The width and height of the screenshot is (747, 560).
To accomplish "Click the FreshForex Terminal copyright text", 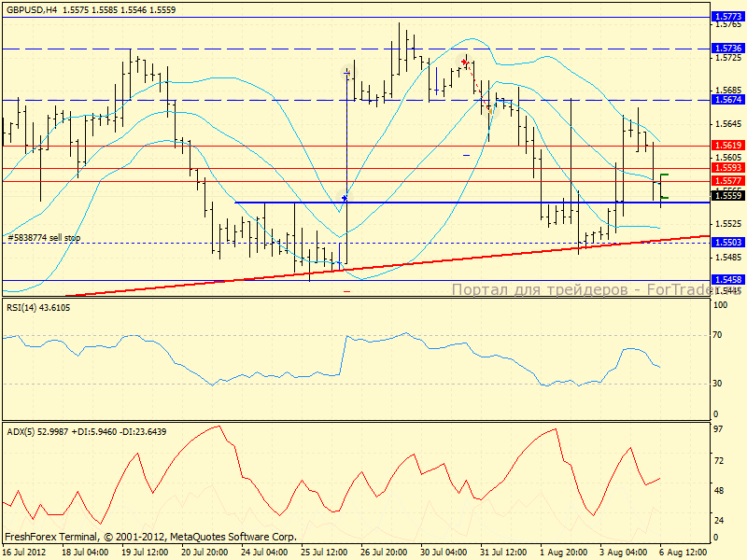I will (151, 537).
